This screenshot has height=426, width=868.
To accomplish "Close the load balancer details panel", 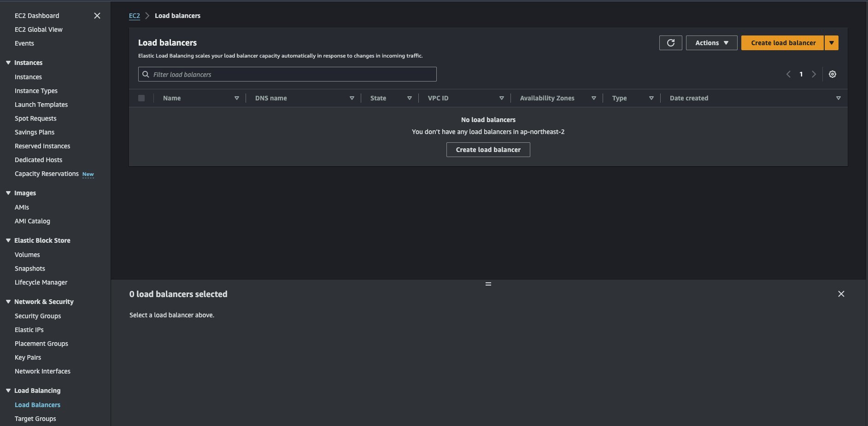I will tap(841, 294).
